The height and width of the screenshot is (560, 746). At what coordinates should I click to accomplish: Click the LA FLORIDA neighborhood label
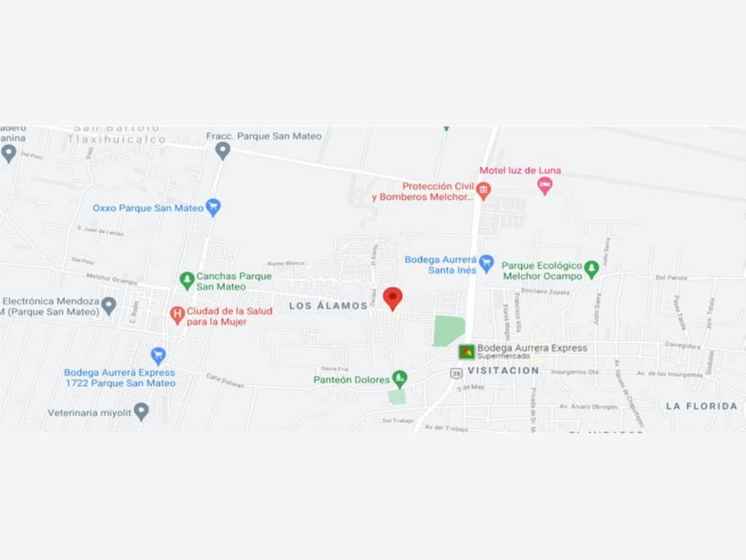point(702,406)
